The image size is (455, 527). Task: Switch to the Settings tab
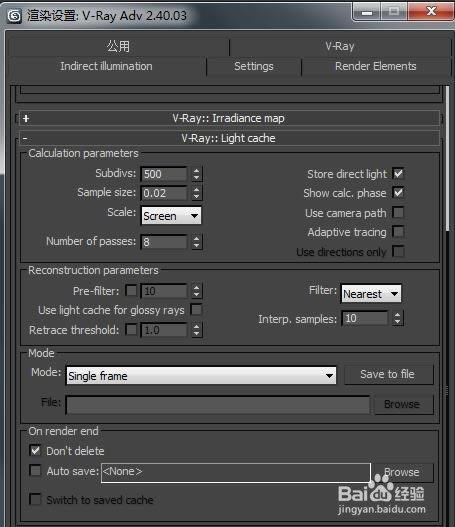(254, 66)
